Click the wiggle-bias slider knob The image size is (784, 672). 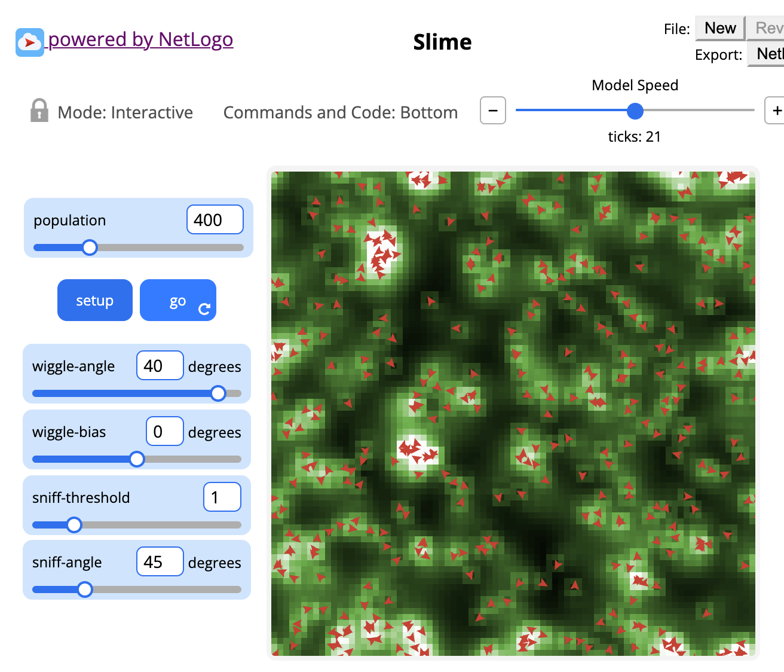pyautogui.click(x=137, y=459)
